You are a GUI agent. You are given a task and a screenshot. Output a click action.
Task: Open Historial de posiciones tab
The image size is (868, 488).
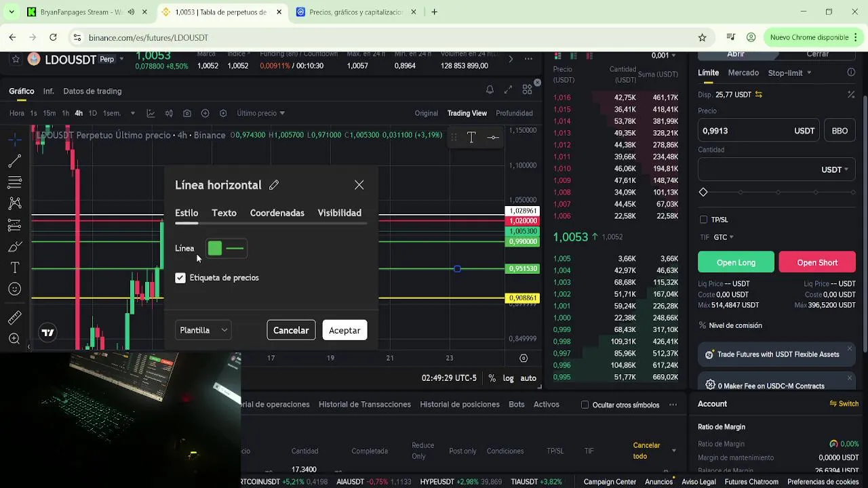click(460, 404)
